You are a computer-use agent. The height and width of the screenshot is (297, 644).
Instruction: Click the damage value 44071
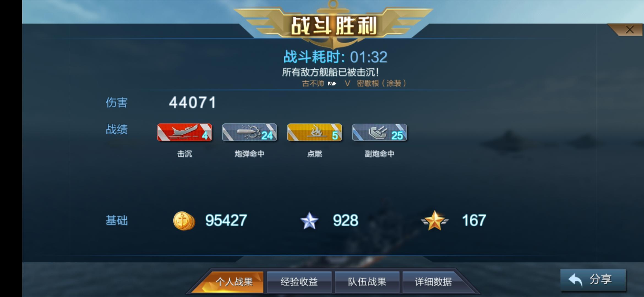point(192,103)
